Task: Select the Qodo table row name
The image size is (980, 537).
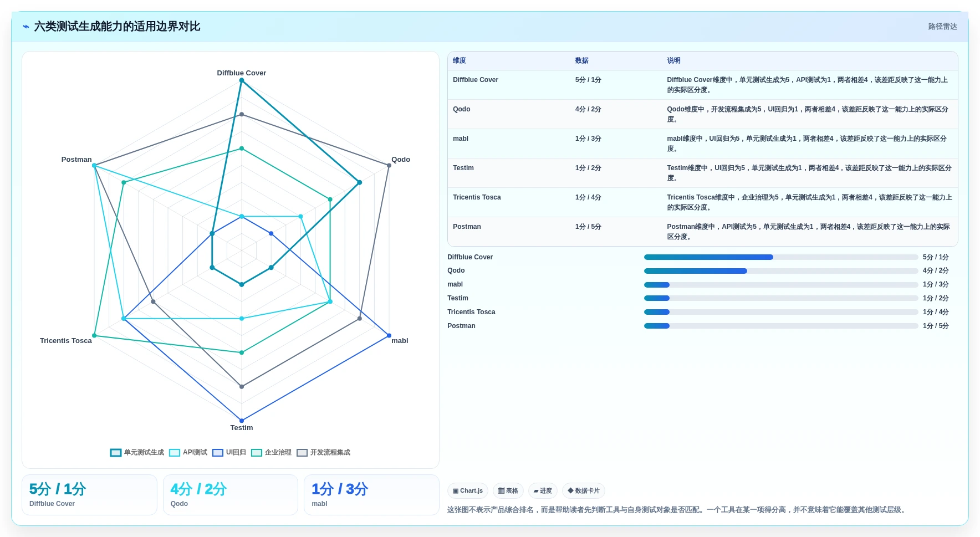Action: (x=462, y=109)
